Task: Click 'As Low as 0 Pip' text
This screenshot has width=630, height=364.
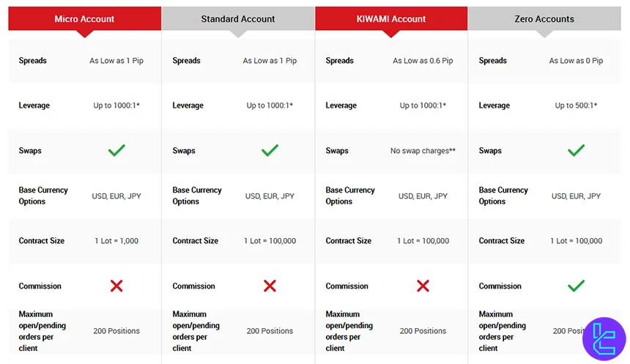Action: point(577,61)
